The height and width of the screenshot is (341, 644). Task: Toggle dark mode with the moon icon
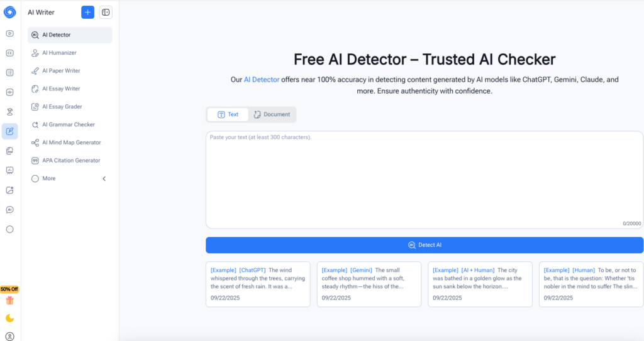(x=10, y=318)
